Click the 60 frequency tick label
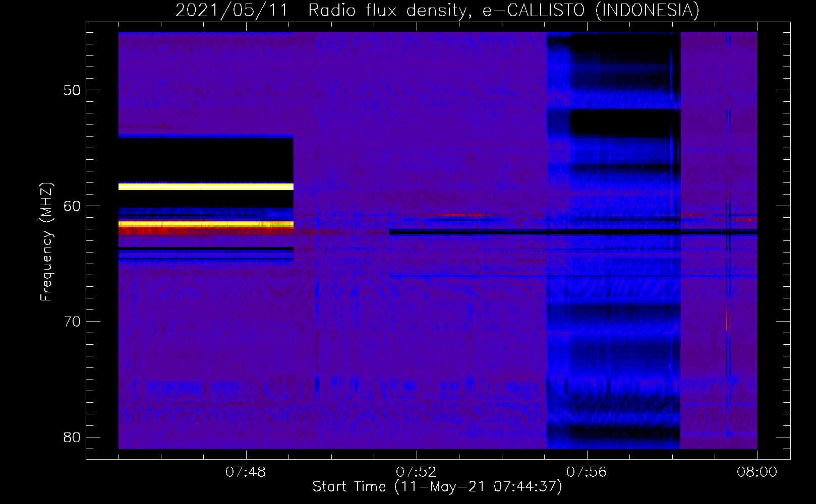The width and height of the screenshot is (816, 504). [x=72, y=206]
